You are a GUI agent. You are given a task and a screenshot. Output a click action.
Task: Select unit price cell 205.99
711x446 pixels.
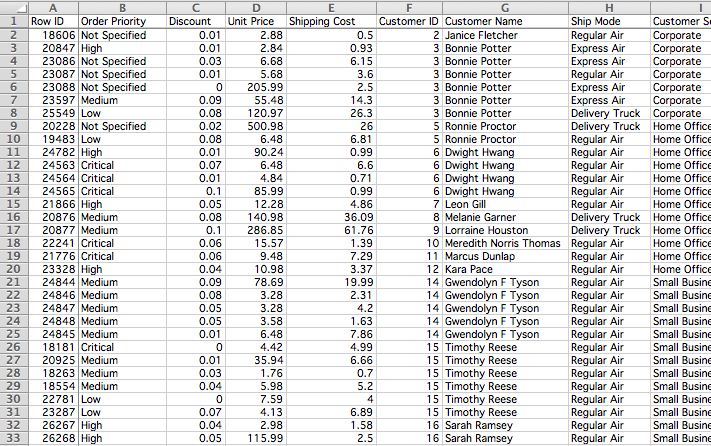coord(256,87)
